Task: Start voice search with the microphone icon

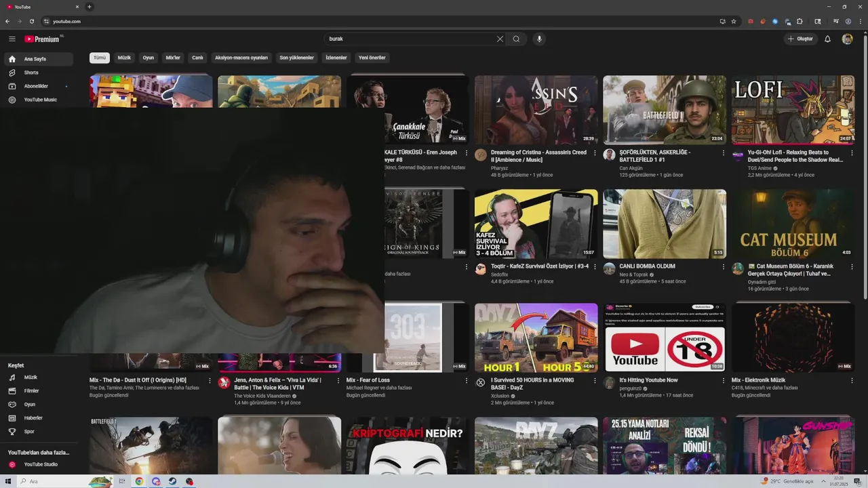Action: [540, 39]
